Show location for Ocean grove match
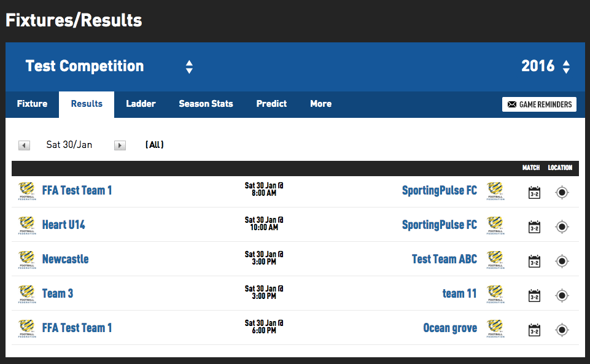This screenshot has height=364, width=590. [x=561, y=330]
